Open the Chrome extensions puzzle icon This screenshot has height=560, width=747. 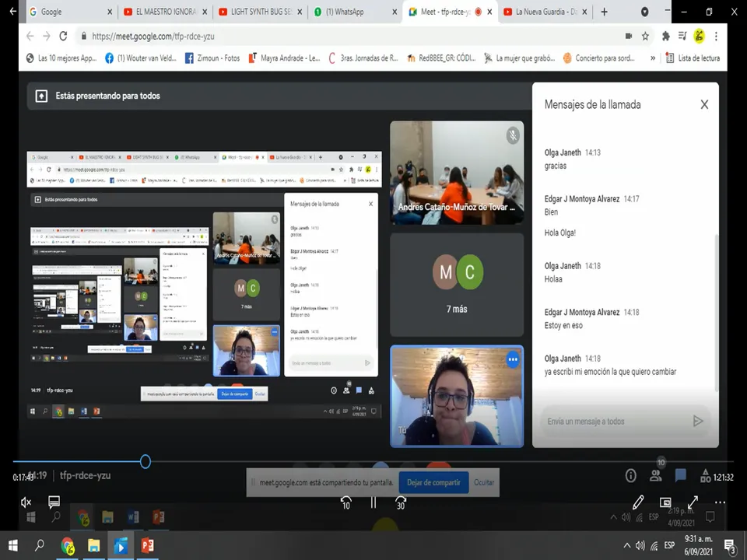(666, 37)
